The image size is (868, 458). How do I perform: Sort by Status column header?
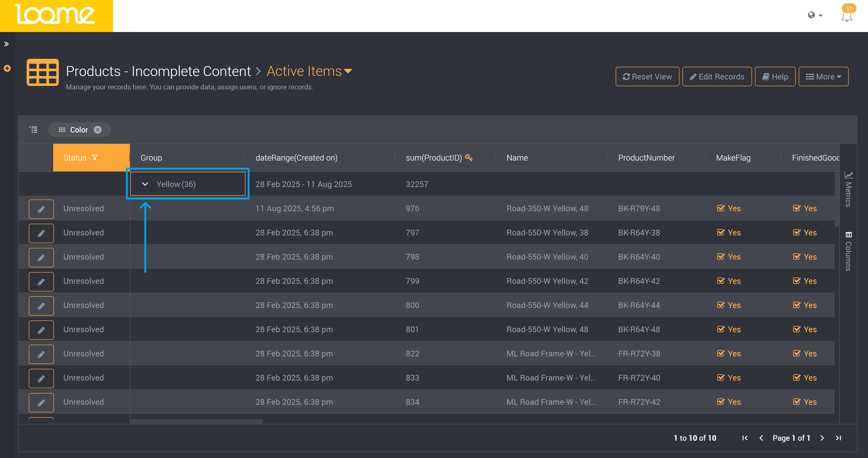[x=75, y=158]
